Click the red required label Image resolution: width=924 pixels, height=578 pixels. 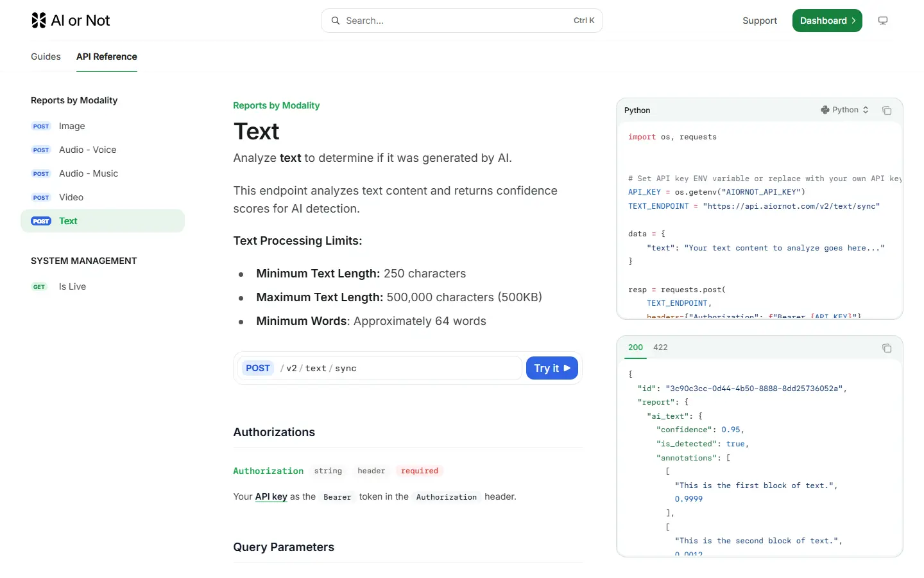pos(420,471)
